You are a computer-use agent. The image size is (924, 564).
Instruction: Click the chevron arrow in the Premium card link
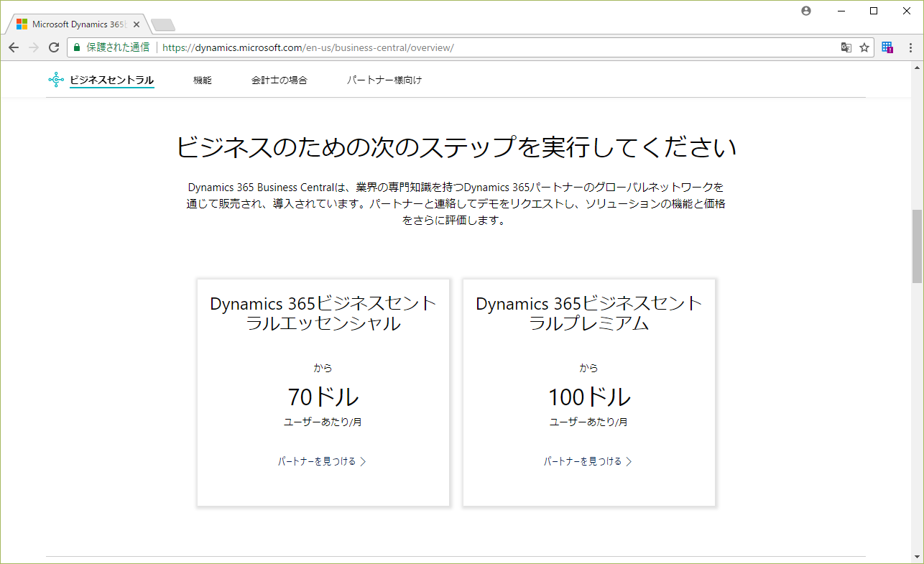[629, 462]
